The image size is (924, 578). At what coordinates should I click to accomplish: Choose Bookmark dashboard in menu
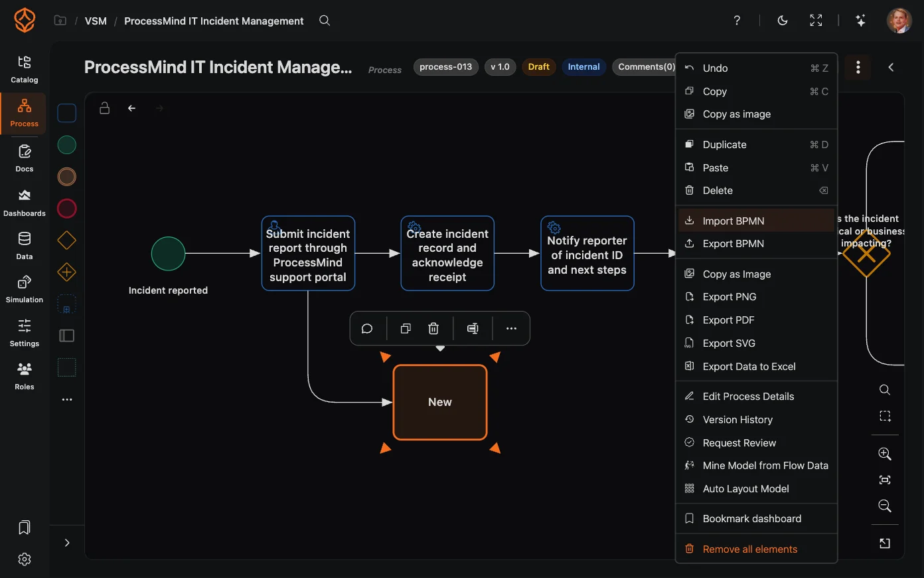(x=756, y=519)
